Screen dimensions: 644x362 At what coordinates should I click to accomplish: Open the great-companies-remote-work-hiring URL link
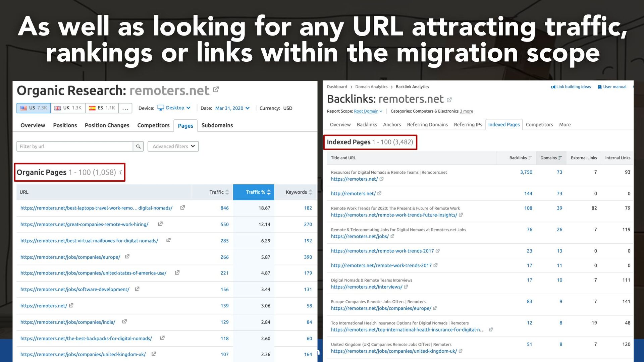click(84, 224)
